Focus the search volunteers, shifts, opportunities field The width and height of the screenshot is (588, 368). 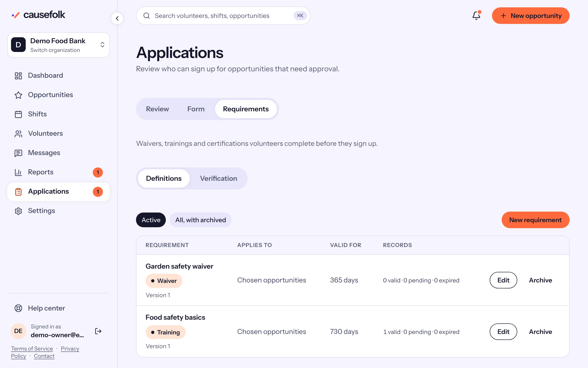tap(223, 16)
